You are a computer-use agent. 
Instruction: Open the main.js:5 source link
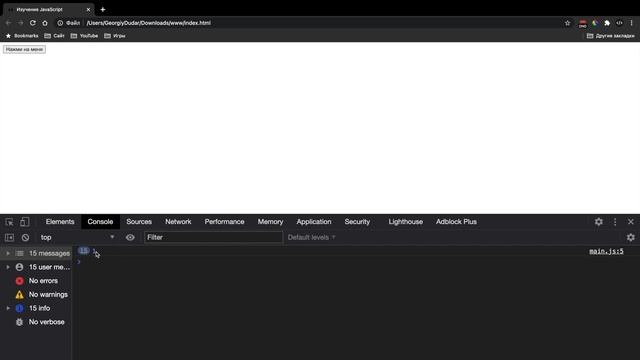pyautogui.click(x=606, y=251)
